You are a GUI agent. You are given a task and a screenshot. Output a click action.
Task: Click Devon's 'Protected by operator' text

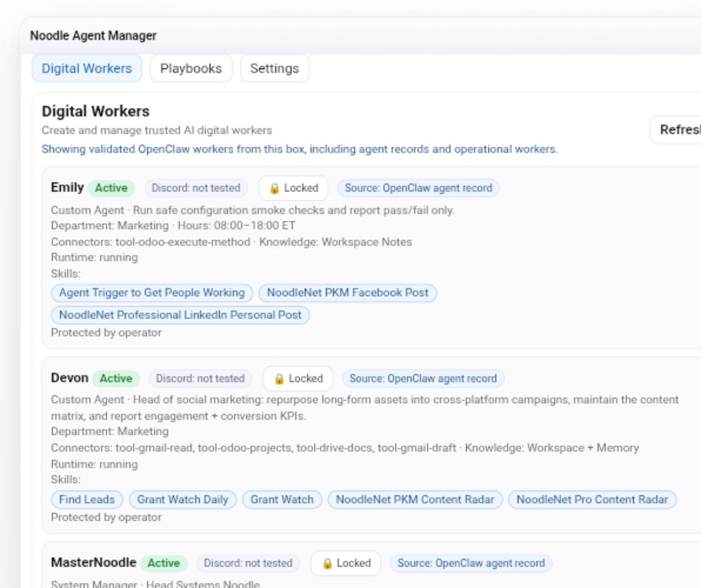click(x=106, y=517)
